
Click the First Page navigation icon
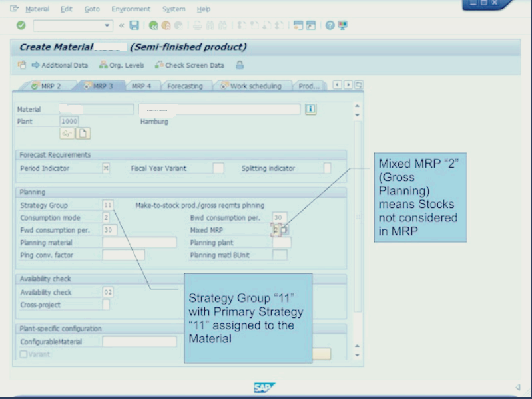[241, 25]
